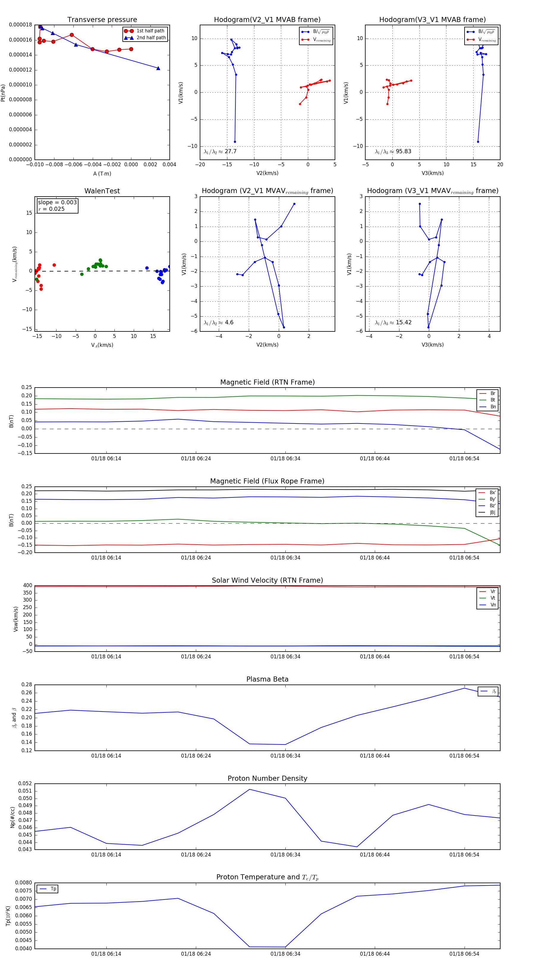Screen dimensions: 535x980
Task: Select '2nd half path' legend entry
Action: pos(145,38)
